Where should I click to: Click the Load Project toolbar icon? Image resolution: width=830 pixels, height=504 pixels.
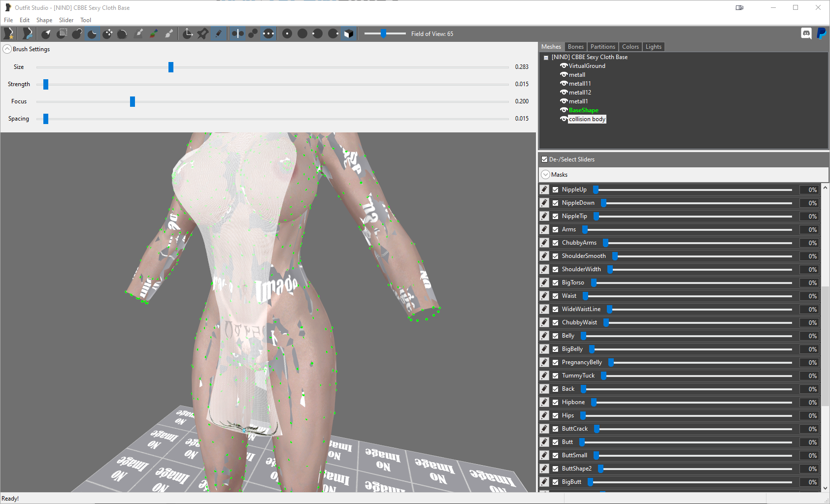pyautogui.click(x=27, y=33)
